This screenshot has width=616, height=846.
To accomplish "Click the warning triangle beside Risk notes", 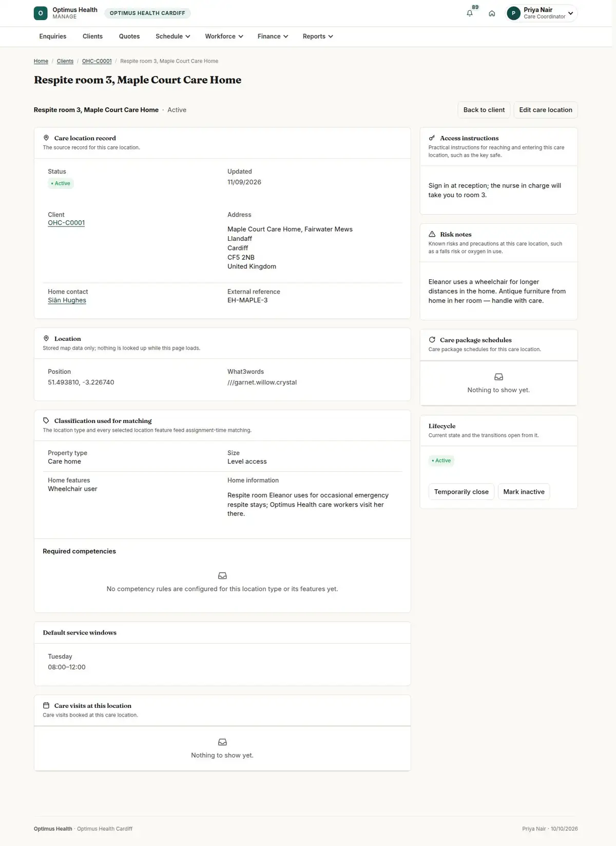I will [x=432, y=234].
